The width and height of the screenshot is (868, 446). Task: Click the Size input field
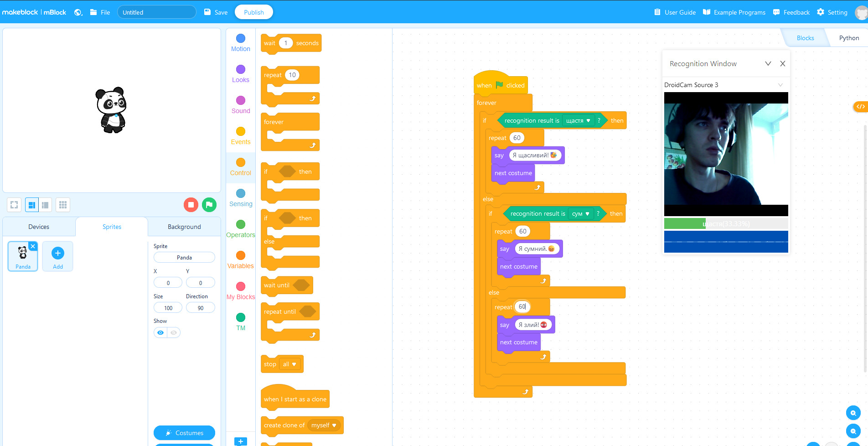click(168, 308)
